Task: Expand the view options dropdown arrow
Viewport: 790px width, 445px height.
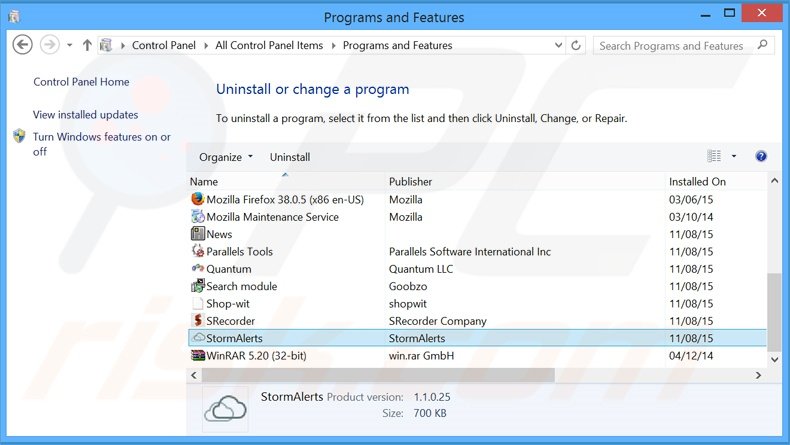Action: coord(734,157)
